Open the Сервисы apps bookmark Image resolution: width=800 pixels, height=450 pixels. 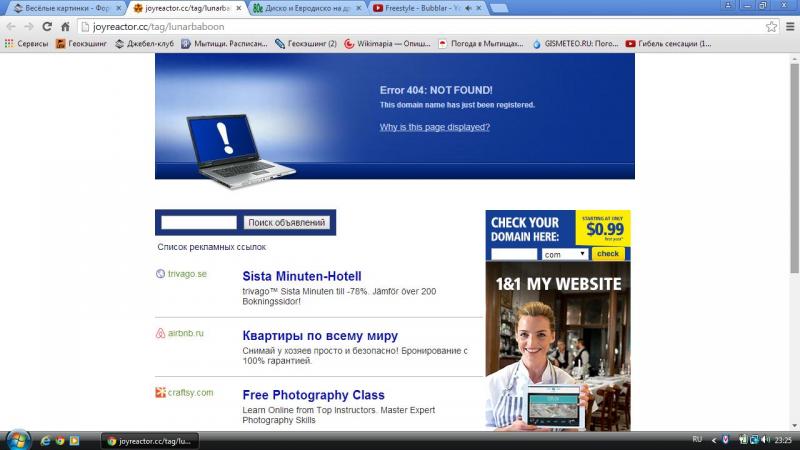point(26,44)
